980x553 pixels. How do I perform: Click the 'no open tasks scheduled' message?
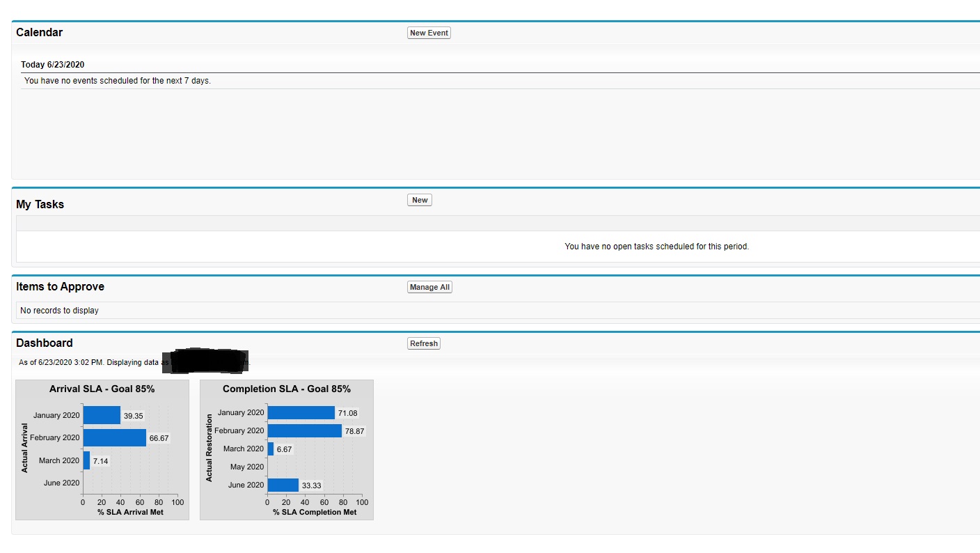click(657, 247)
